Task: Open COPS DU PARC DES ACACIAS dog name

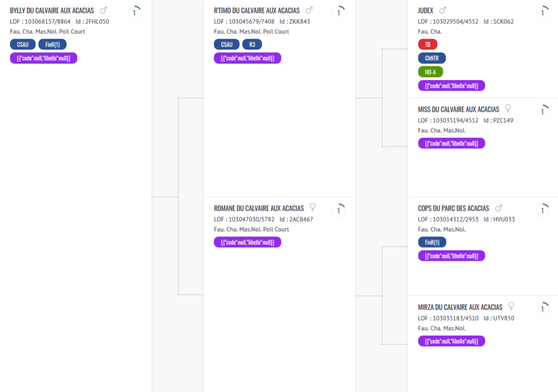Action: (x=453, y=209)
